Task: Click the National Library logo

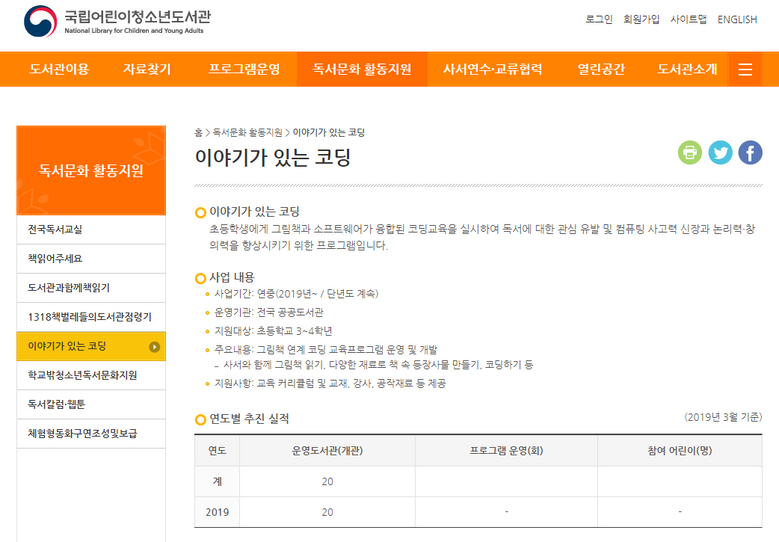Action: (118, 20)
